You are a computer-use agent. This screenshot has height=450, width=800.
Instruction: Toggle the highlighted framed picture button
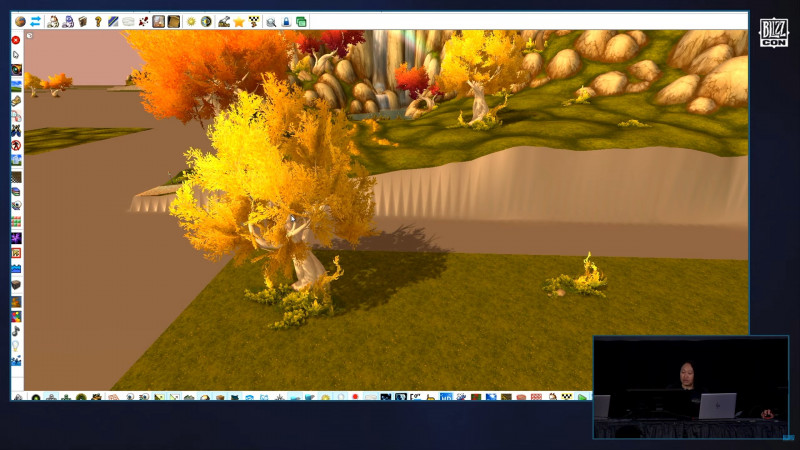[x=159, y=21]
